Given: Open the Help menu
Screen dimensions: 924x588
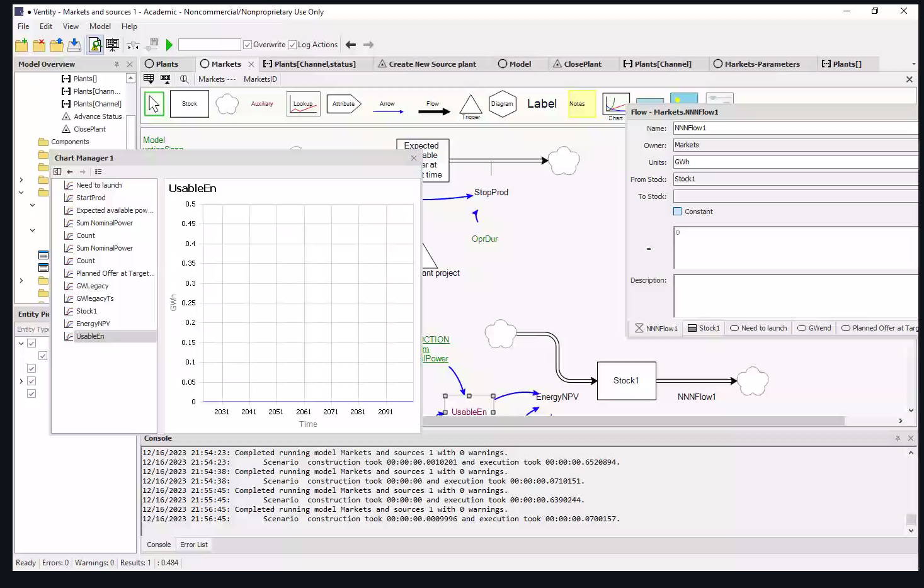Looking at the screenshot, I should pyautogui.click(x=129, y=26).
